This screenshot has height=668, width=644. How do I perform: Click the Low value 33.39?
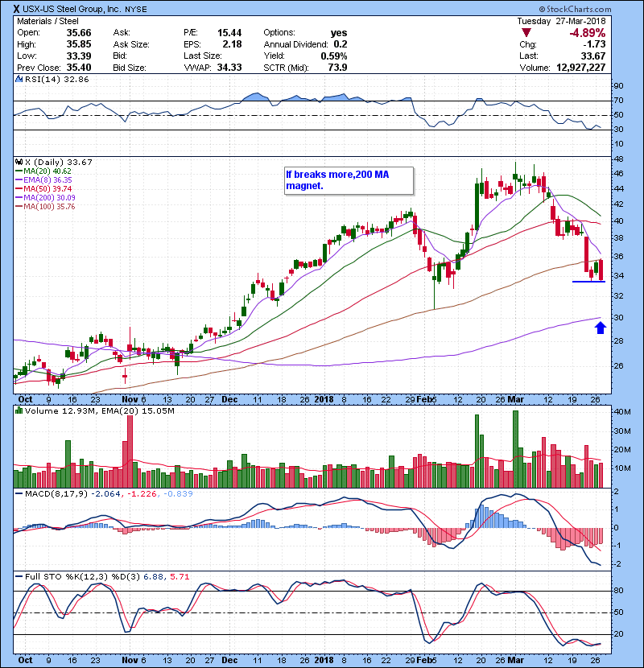point(79,56)
